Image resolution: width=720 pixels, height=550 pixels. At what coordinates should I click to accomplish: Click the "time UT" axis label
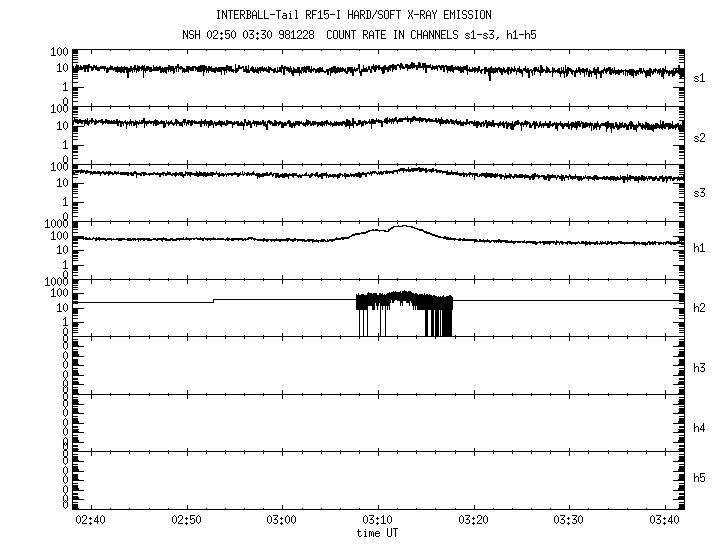378,533
